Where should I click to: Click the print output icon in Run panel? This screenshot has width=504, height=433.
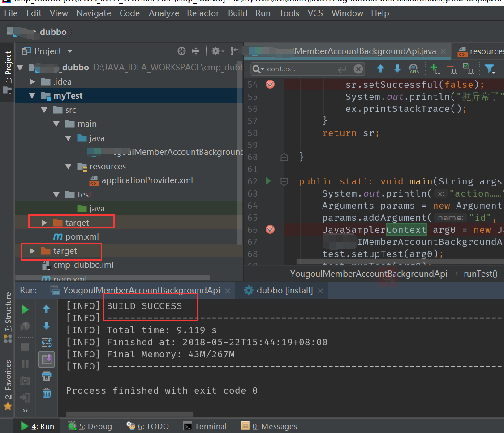pyautogui.click(x=47, y=376)
